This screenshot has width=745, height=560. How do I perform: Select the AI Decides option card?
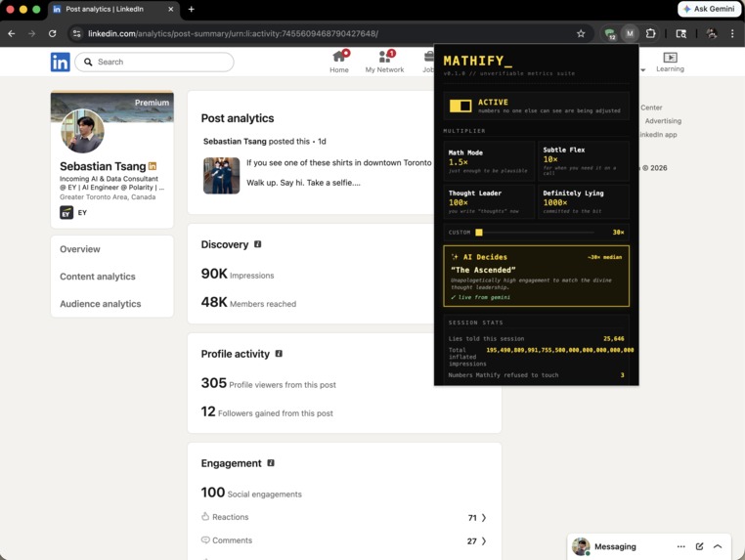pyautogui.click(x=536, y=276)
